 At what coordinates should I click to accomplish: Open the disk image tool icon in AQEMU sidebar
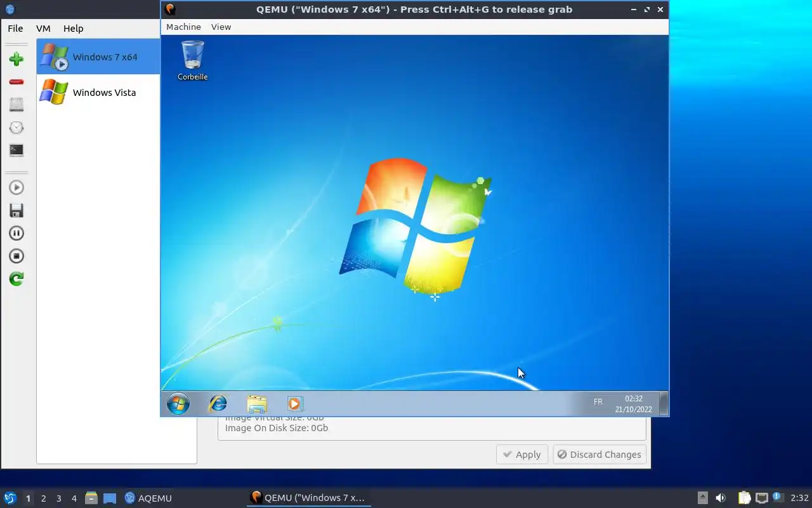click(x=16, y=105)
